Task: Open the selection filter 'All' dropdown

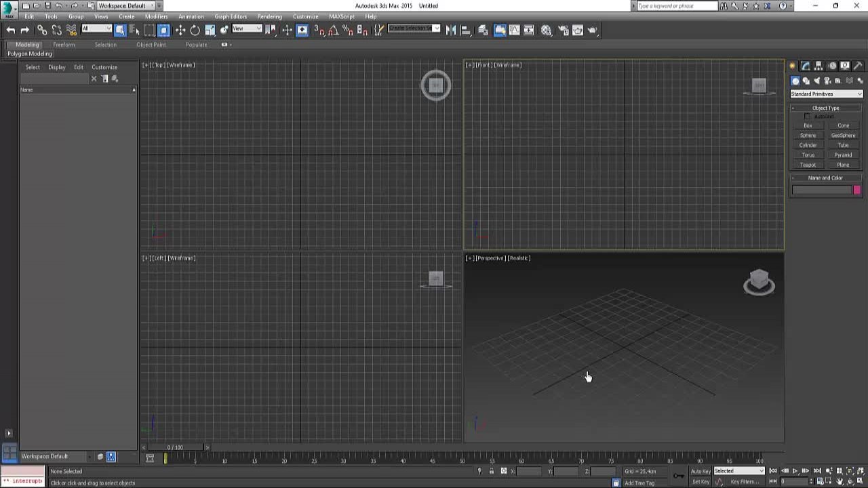Action: [96, 28]
